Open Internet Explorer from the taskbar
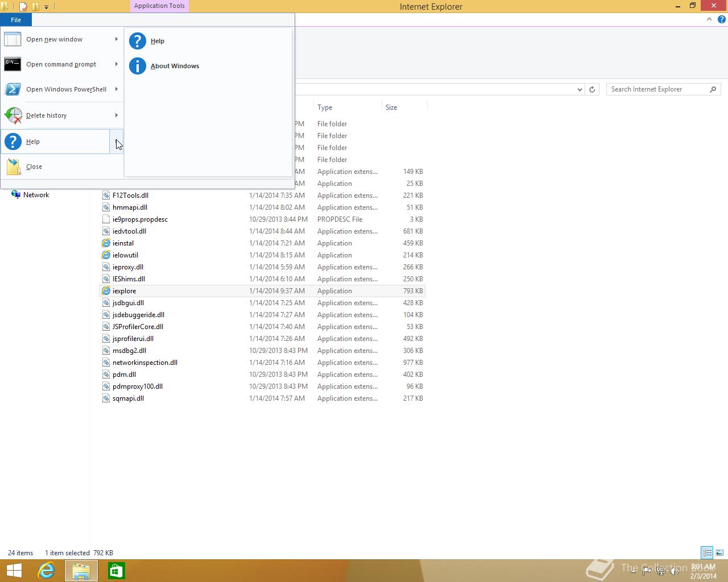Screen dimensions: 728x582 tap(46, 571)
